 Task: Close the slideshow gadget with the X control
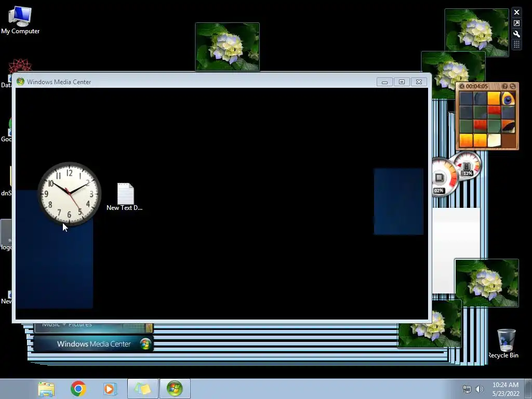[x=516, y=12]
